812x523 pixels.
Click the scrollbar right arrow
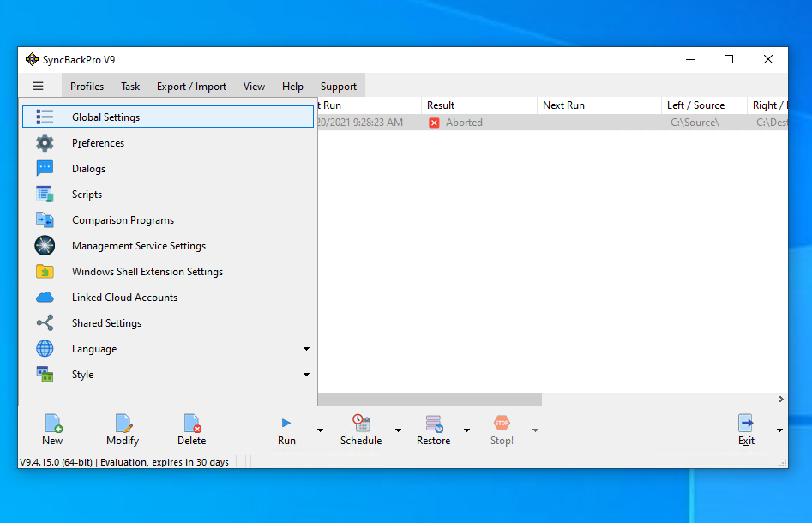click(x=781, y=400)
